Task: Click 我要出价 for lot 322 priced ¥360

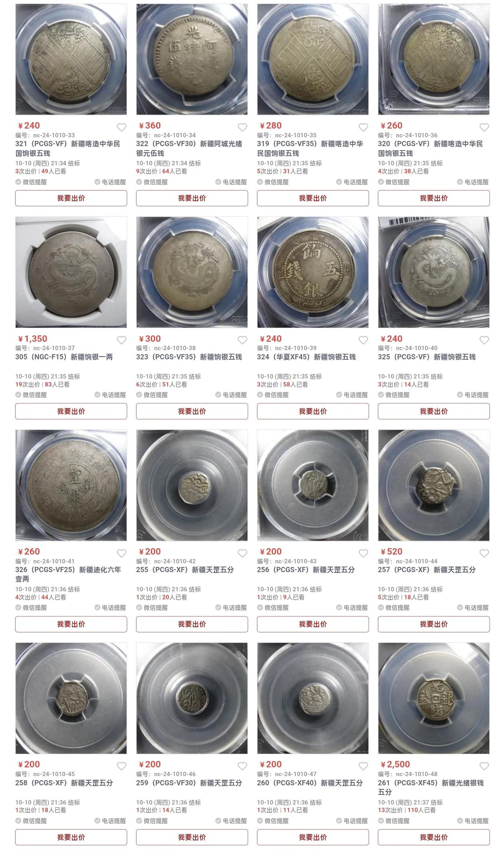Action: [192, 198]
